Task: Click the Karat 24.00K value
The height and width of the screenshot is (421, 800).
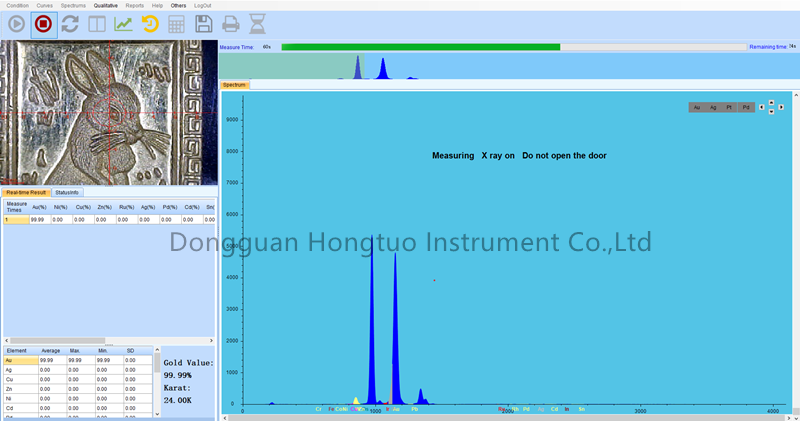Action: click(178, 401)
